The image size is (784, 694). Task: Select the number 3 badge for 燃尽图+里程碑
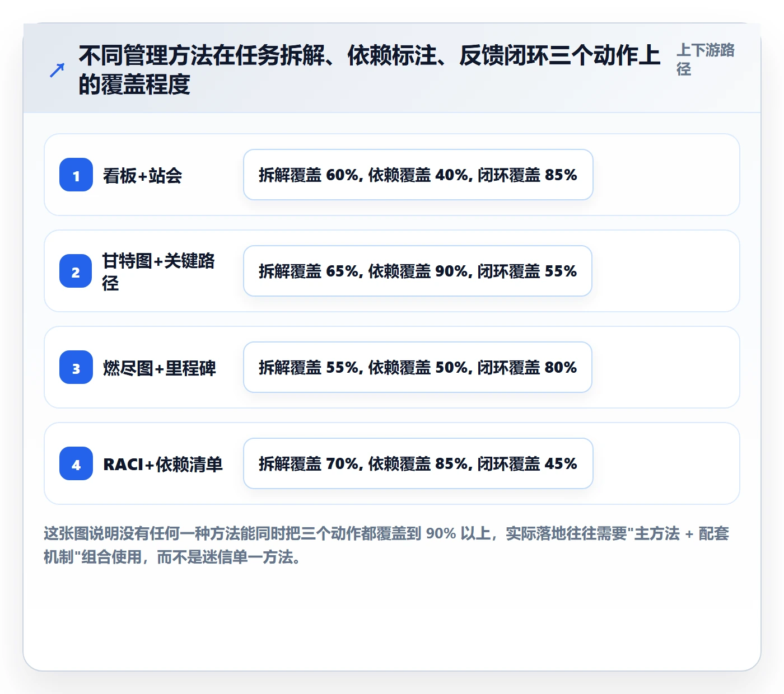coord(76,367)
